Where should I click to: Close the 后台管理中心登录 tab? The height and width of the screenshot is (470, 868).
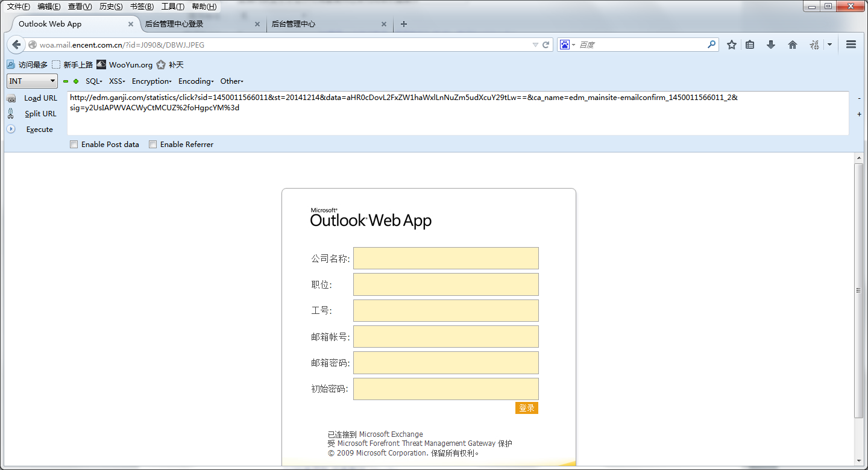pos(257,24)
